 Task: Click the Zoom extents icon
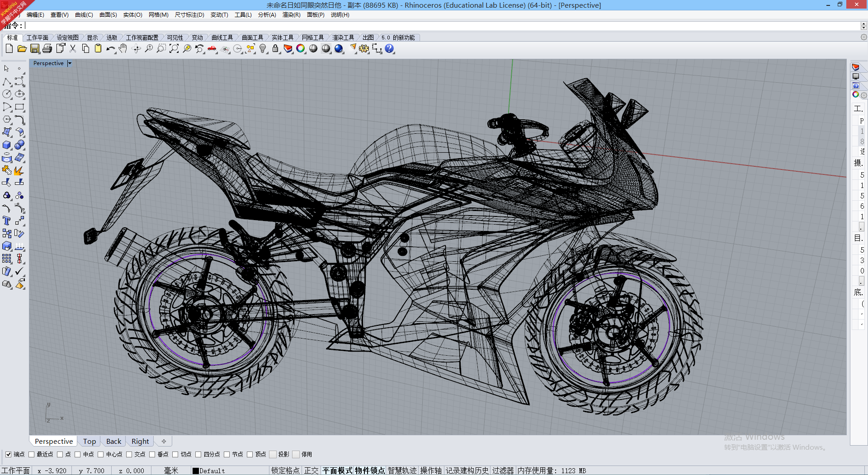174,48
